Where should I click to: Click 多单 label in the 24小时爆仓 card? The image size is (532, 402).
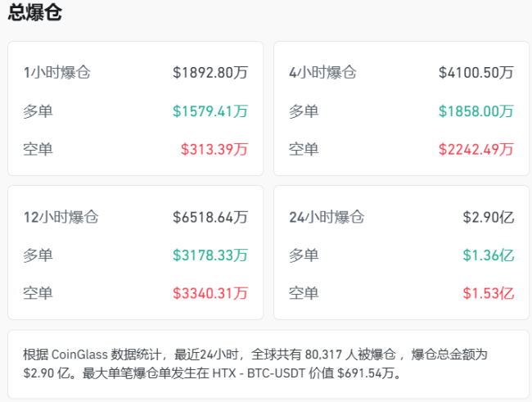(304, 255)
